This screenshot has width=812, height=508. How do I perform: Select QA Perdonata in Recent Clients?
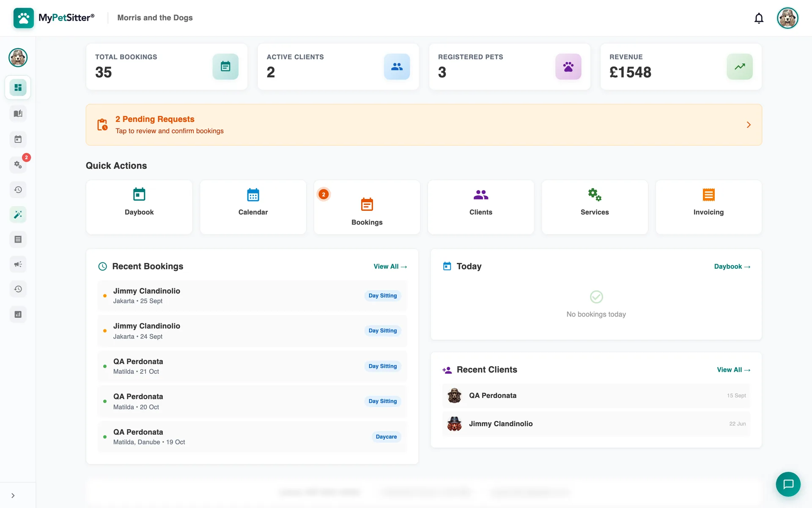(x=596, y=395)
